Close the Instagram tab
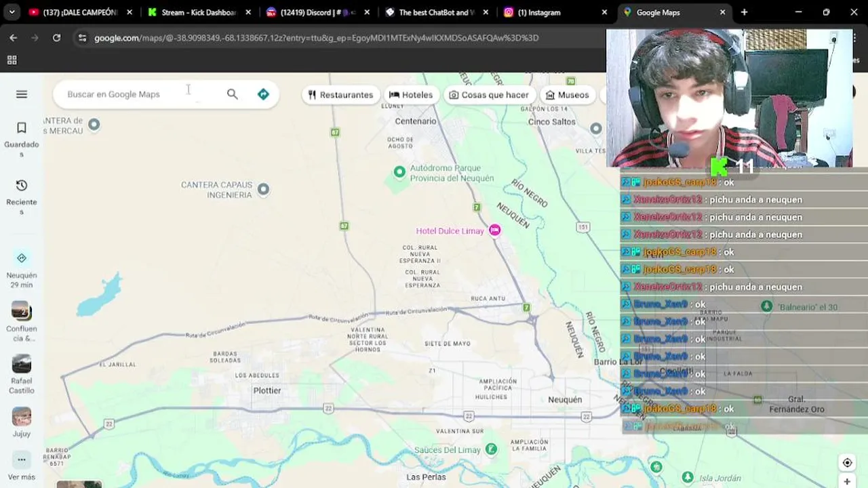Screen dimensions: 868x488 coord(604,12)
